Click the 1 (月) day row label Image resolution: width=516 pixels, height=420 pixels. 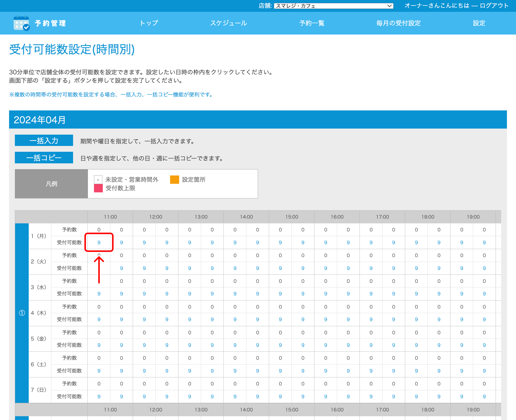tap(39, 236)
